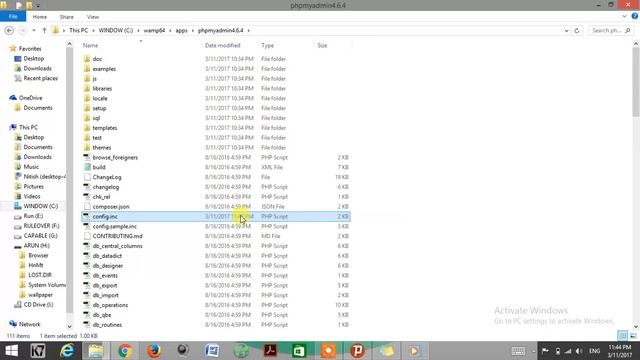Select the config.inc file
Viewport: 640px width, 360px height.
pyautogui.click(x=216, y=216)
